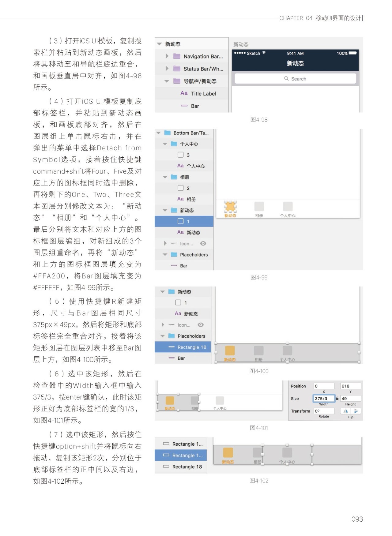Select the top Rectangle 1... layer in figure 4-102

click(181, 444)
